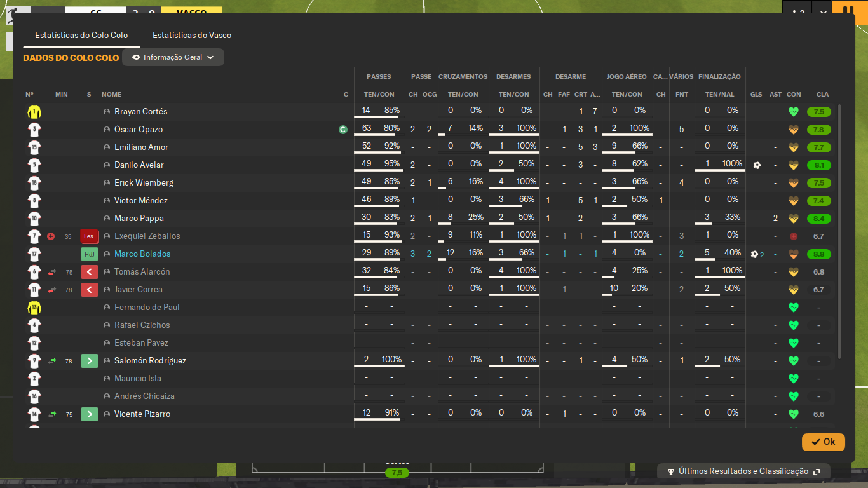Viewport: 868px width, 488px height.
Task: Click red subbed-off badge on Tomás Alarcón
Action: (89, 272)
